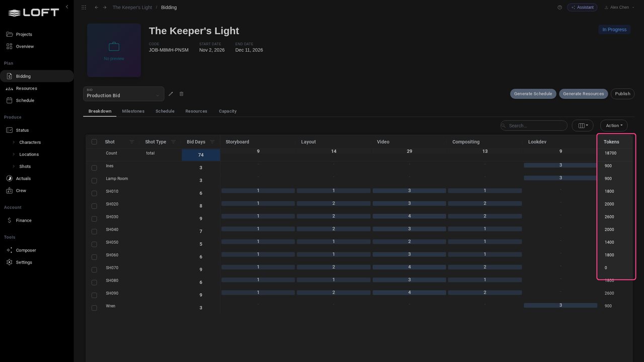This screenshot has width=644, height=362.
Task: Expand Characters under Status
Action: coord(14,142)
